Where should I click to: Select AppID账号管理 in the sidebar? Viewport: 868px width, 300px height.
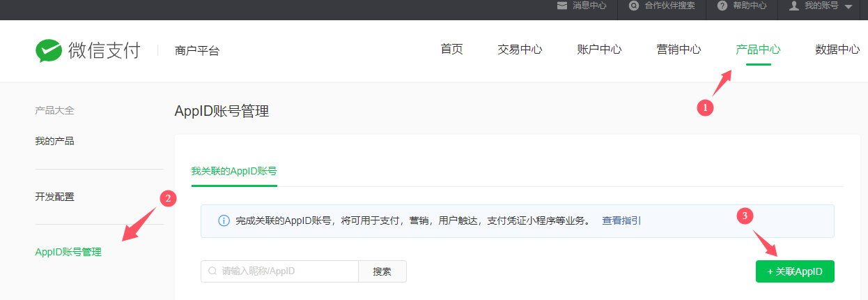tap(68, 253)
